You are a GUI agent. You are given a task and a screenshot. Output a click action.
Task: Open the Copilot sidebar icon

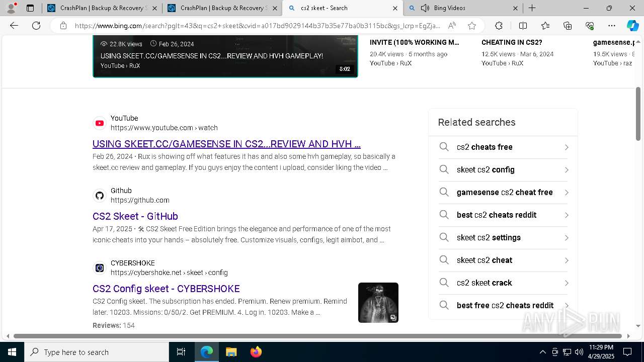pos(632,26)
